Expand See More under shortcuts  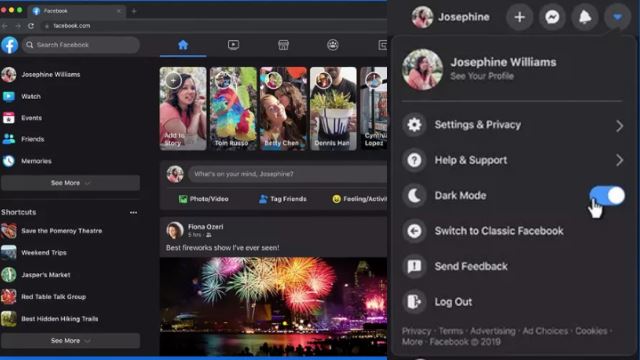(70, 340)
